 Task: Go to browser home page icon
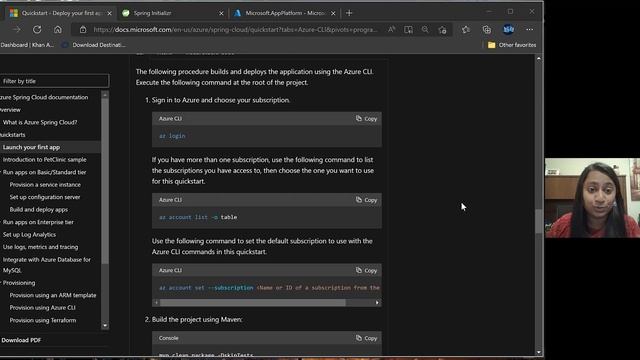coord(58,29)
